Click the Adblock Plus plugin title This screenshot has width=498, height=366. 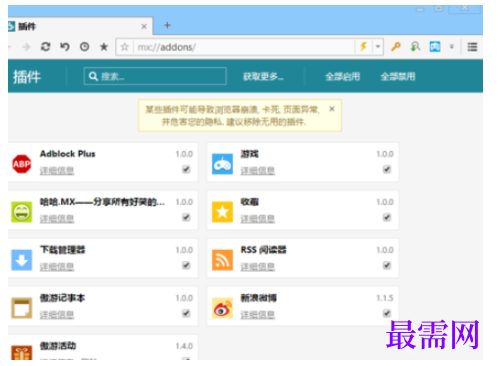tap(68, 154)
